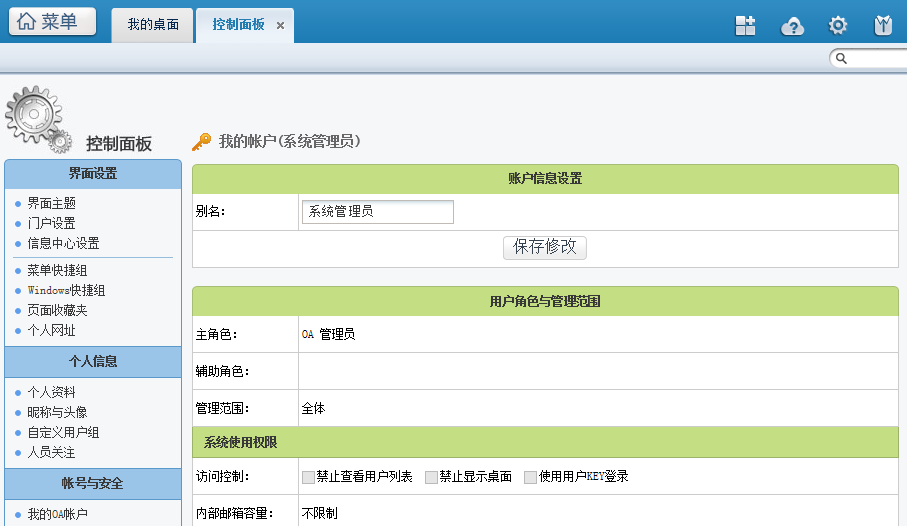Click the orange key icon beside 我的帐户
The height and width of the screenshot is (526, 907).
click(201, 142)
